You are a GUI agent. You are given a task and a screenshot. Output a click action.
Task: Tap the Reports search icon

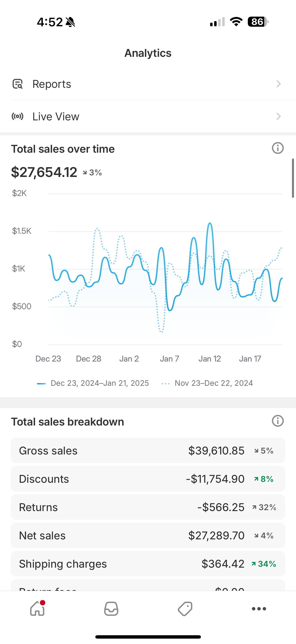[17, 84]
